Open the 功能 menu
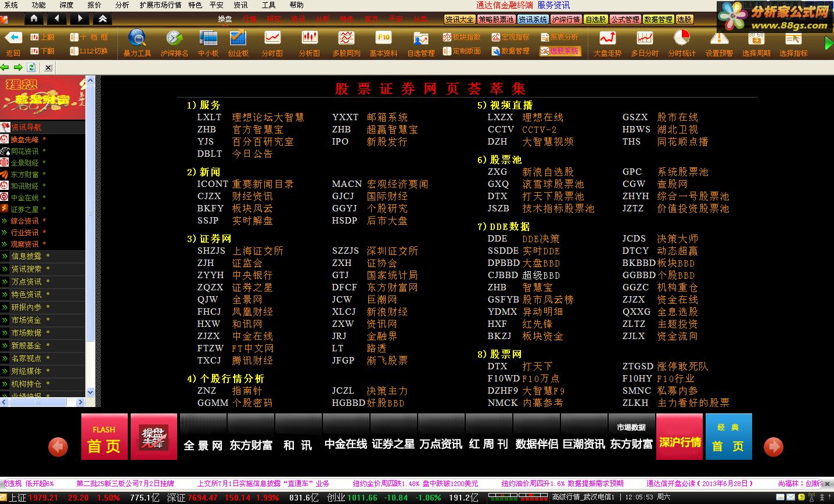The height and width of the screenshot is (504, 834). [x=38, y=5]
